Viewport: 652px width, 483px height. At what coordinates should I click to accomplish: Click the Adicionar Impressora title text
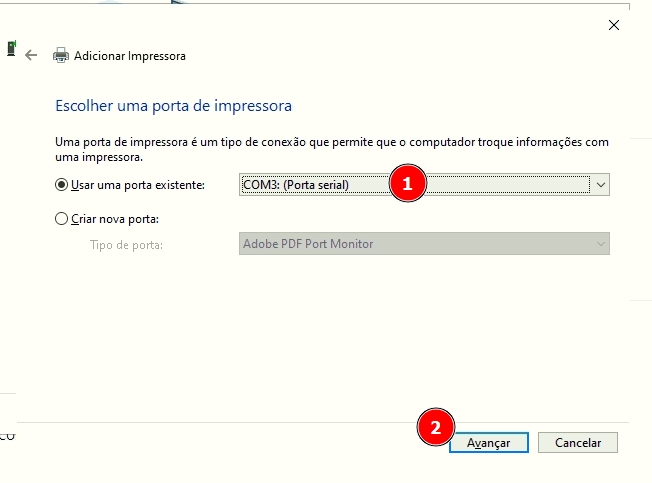coord(129,56)
